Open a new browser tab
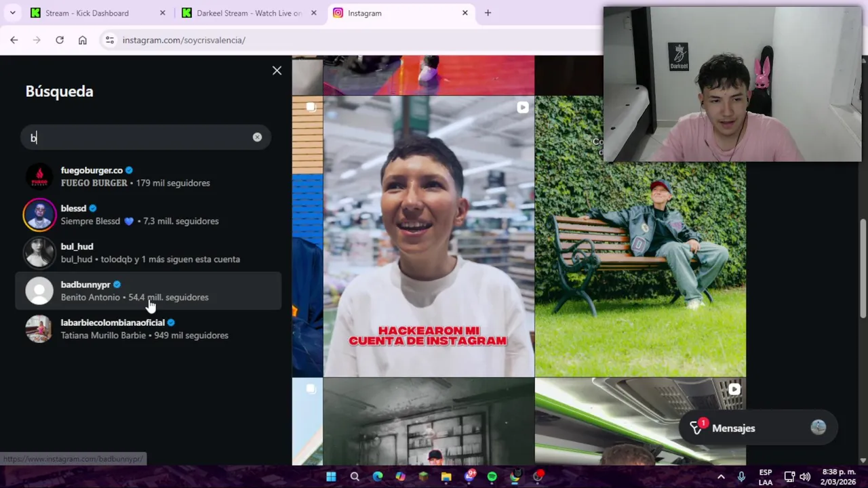The height and width of the screenshot is (488, 868). click(488, 13)
